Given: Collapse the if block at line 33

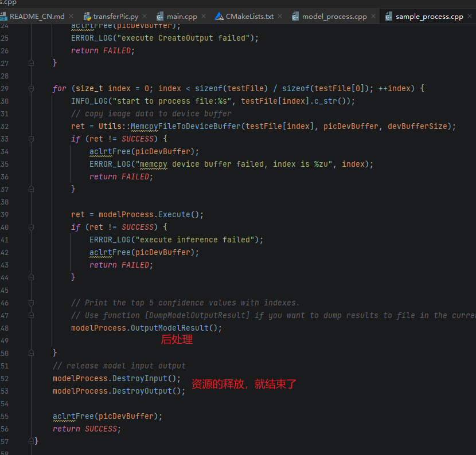Looking at the screenshot, I should point(31,139).
